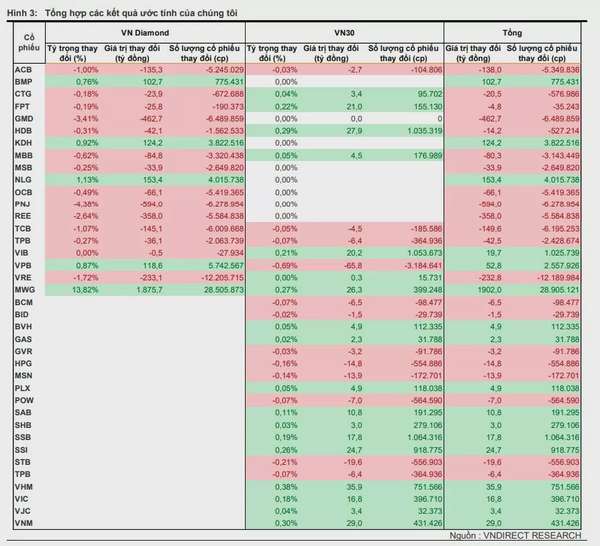Select the 'VN Diamond' group header

[145, 33]
